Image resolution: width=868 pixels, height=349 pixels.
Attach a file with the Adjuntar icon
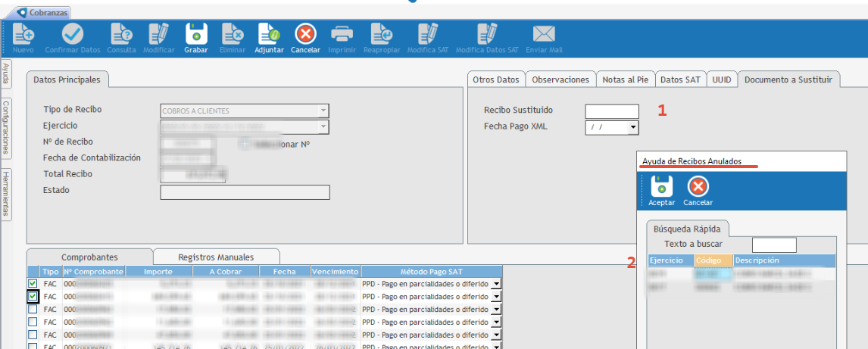click(269, 34)
